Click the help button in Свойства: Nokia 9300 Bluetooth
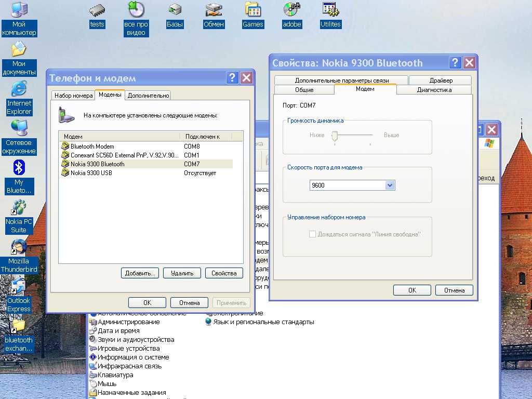The image size is (532, 399). click(455, 63)
